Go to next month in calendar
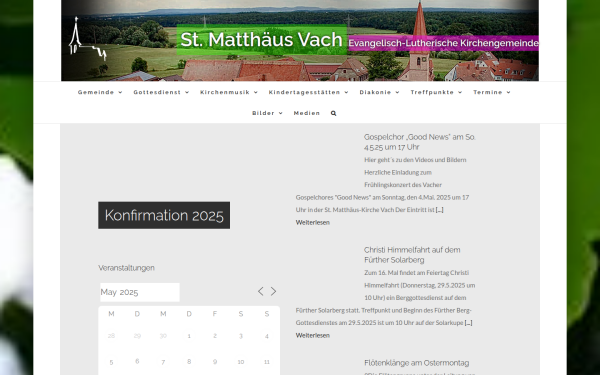The image size is (600, 375). click(x=274, y=292)
